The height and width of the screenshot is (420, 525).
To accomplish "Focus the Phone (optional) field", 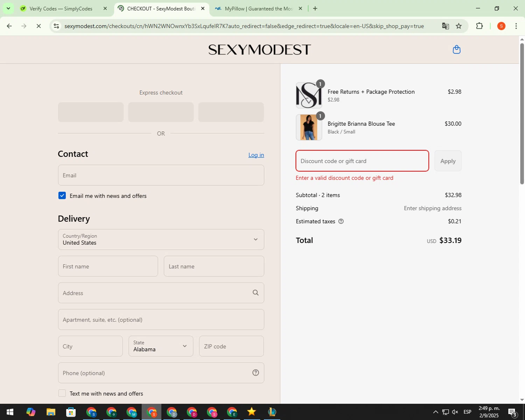I will (x=161, y=373).
